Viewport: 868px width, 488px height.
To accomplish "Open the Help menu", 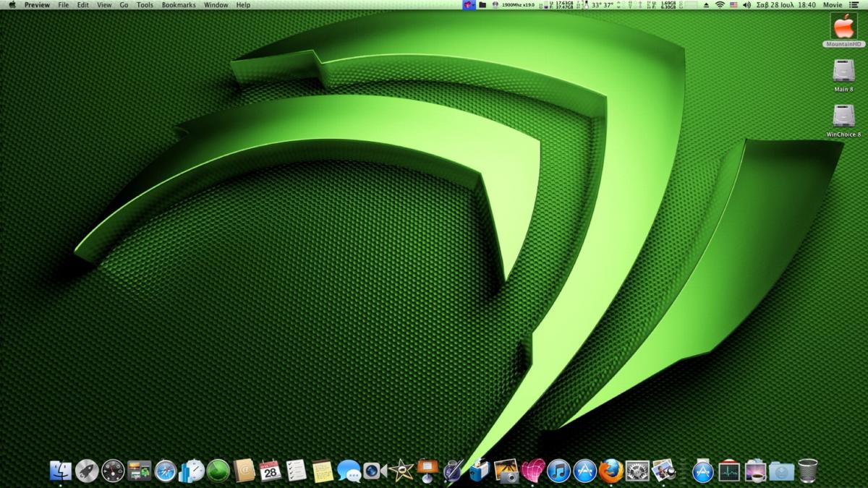I will pyautogui.click(x=243, y=5).
